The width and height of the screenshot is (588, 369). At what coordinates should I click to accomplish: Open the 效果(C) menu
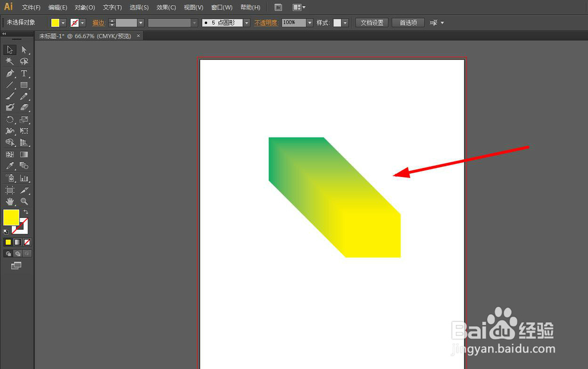[166, 8]
